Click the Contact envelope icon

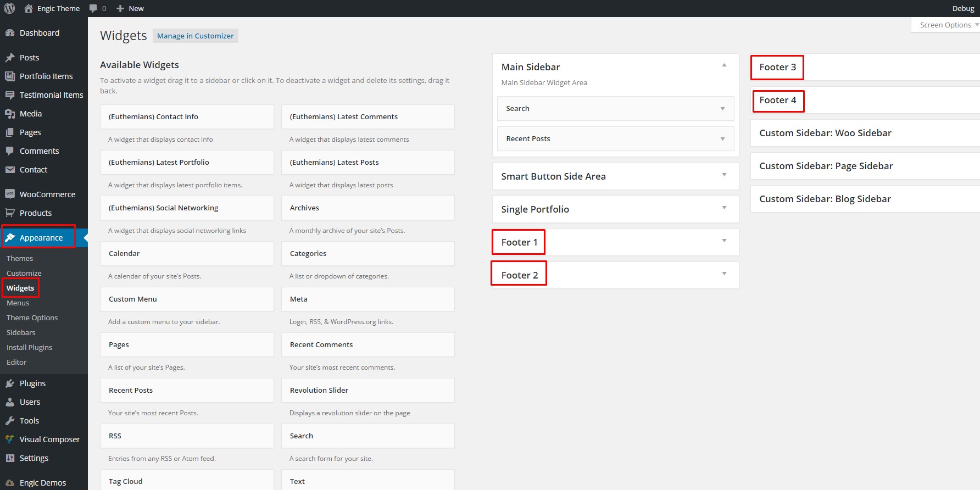tap(10, 170)
